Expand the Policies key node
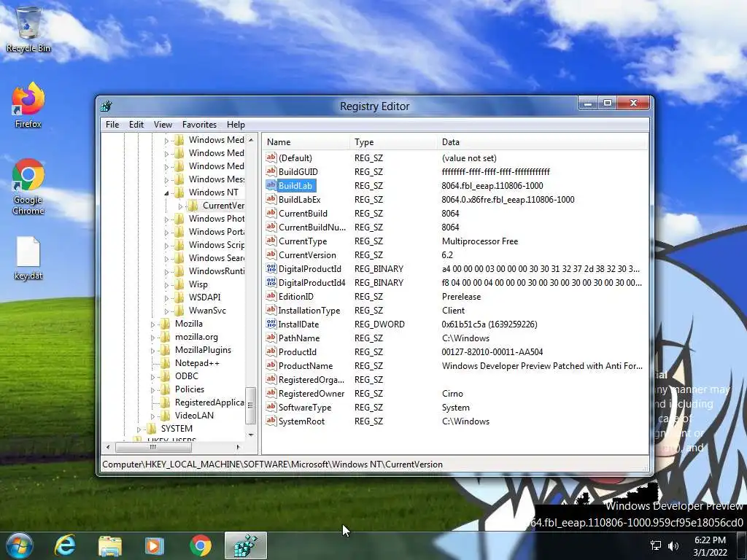The height and width of the screenshot is (560, 747). (152, 390)
